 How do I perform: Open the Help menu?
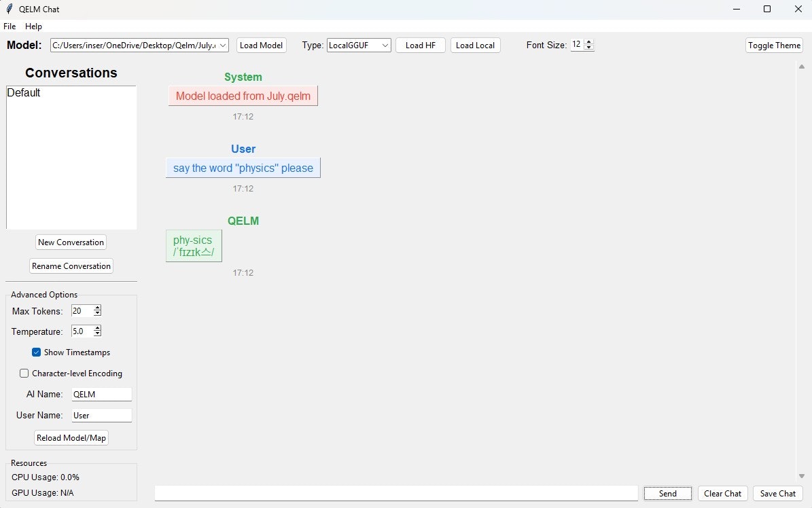pos(33,26)
